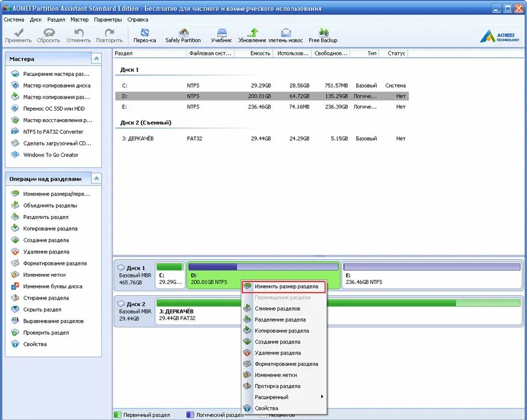Viewport: 527px width, 420px height.
Task: Sort by the Файловая сист… column header
Action: click(211, 54)
